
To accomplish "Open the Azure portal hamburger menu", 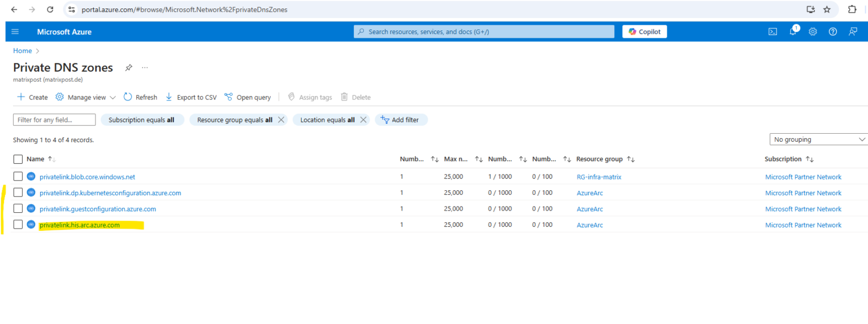I will pyautogui.click(x=15, y=32).
